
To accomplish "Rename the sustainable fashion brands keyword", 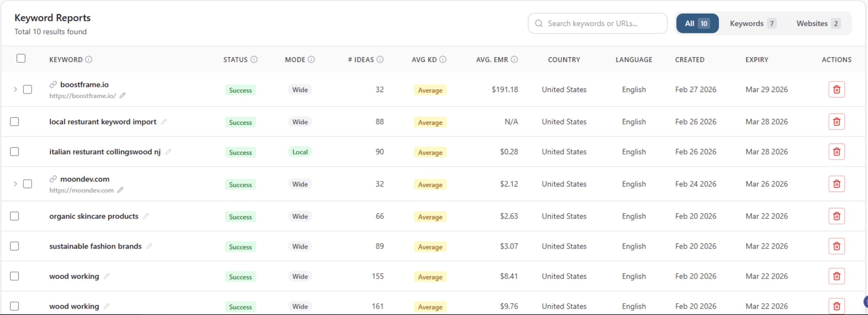I will click(x=149, y=246).
